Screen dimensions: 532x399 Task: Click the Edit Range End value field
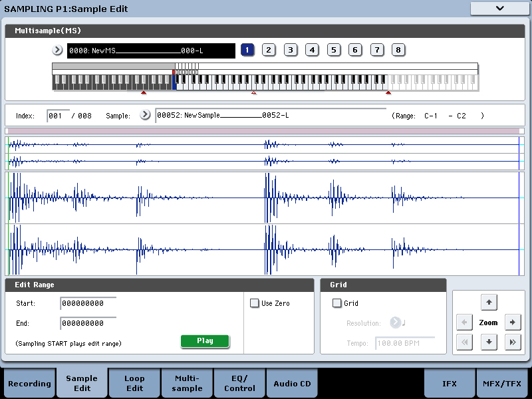88,323
